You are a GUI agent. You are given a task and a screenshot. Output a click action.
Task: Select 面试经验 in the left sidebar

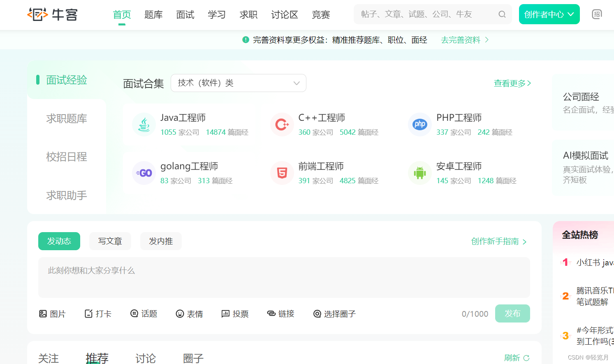67,80
